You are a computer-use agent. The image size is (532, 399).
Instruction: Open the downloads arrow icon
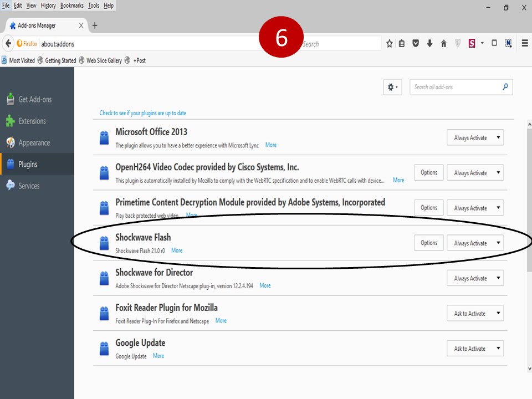[x=429, y=43]
